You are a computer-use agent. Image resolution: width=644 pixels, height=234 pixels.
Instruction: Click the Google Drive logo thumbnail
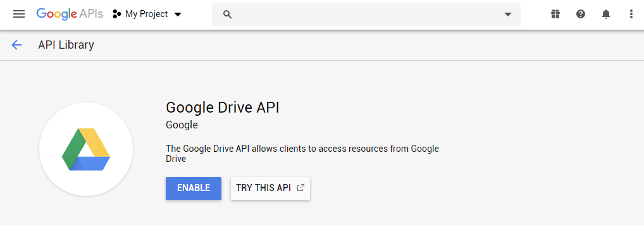(86, 149)
